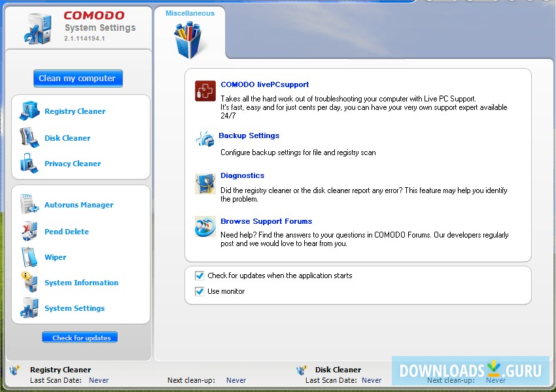The height and width of the screenshot is (392, 556).
Task: Open System Settings from the sidebar
Action: pyautogui.click(x=75, y=308)
